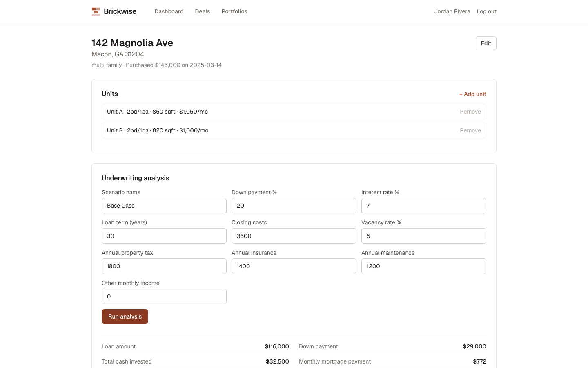Select the Annual maintenance field
This screenshot has height=368, width=588.
(424, 266)
